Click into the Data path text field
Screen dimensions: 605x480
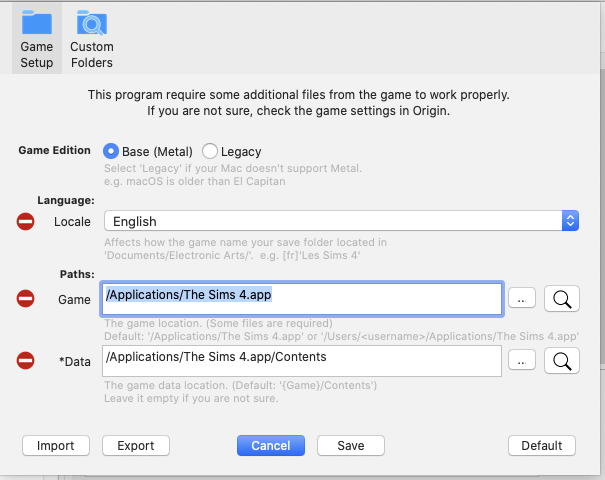pos(300,360)
